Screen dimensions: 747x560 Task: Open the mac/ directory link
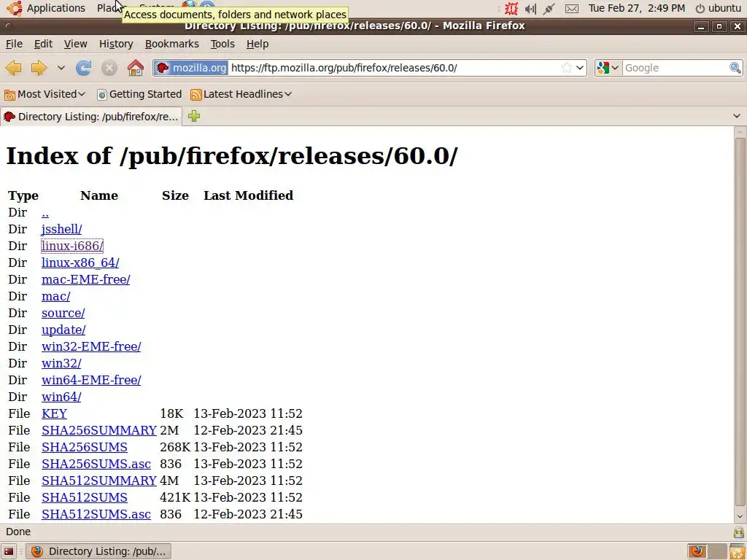click(55, 296)
